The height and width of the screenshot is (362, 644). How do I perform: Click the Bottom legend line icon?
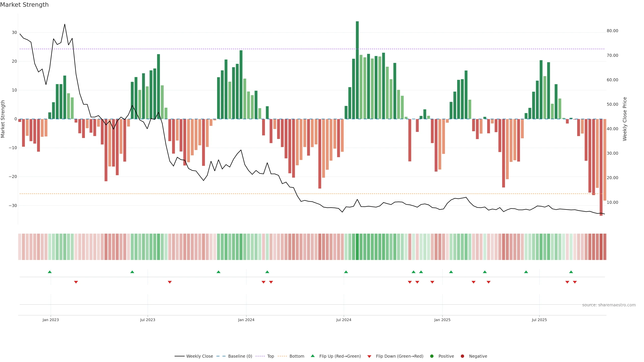(x=282, y=356)
